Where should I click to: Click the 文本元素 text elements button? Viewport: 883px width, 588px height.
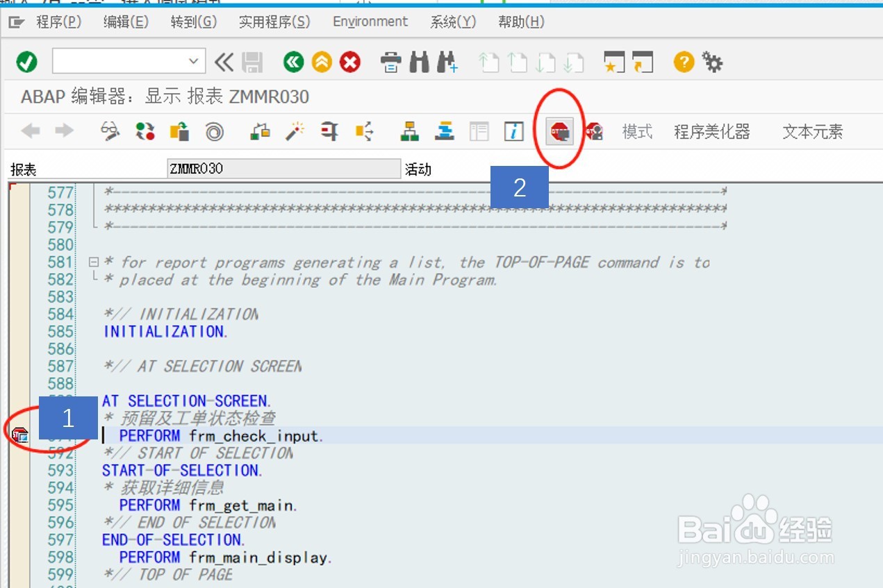coord(811,131)
